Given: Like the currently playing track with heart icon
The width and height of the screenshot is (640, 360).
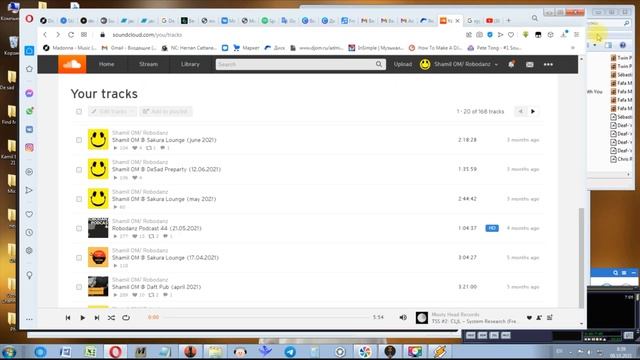Looking at the screenshot, I should point(529,318).
